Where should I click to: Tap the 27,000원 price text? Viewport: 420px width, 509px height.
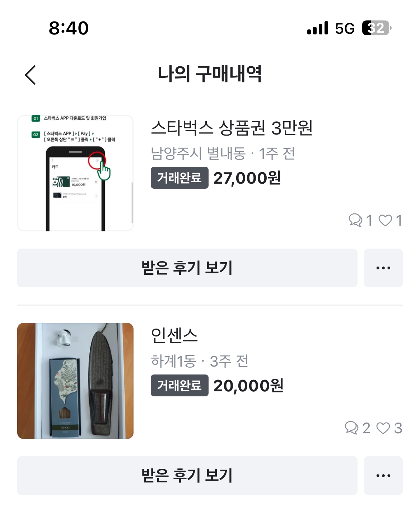coord(247,178)
